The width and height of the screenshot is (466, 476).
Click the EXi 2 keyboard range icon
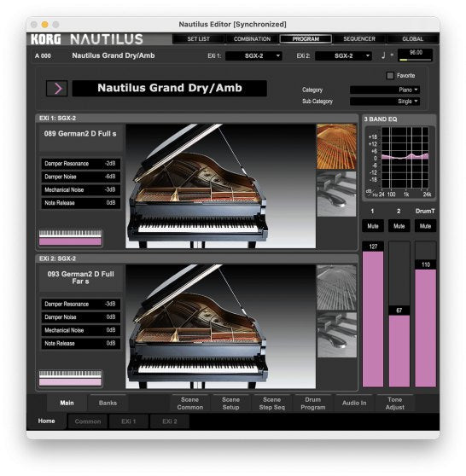coord(70,378)
